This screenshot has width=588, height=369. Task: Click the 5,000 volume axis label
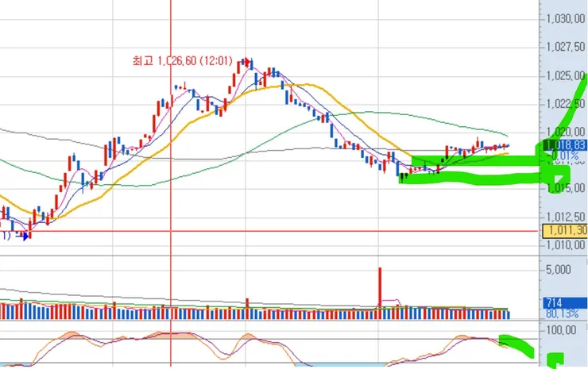pyautogui.click(x=559, y=269)
